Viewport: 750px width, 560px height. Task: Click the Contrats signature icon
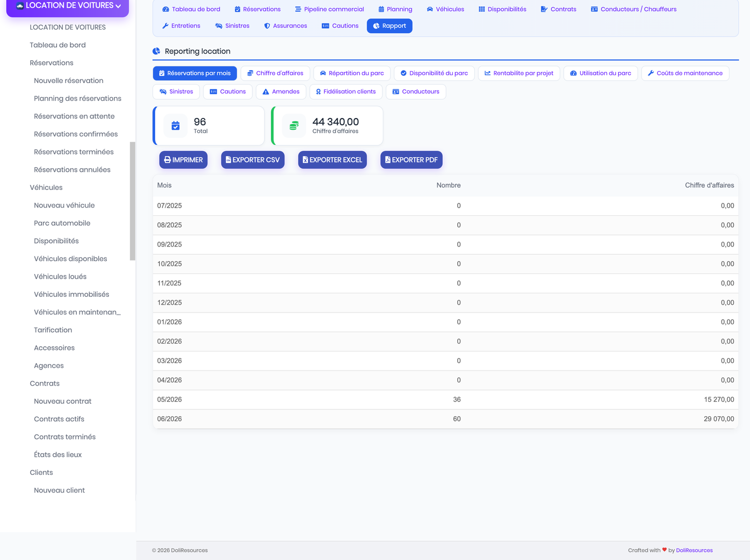(544, 9)
